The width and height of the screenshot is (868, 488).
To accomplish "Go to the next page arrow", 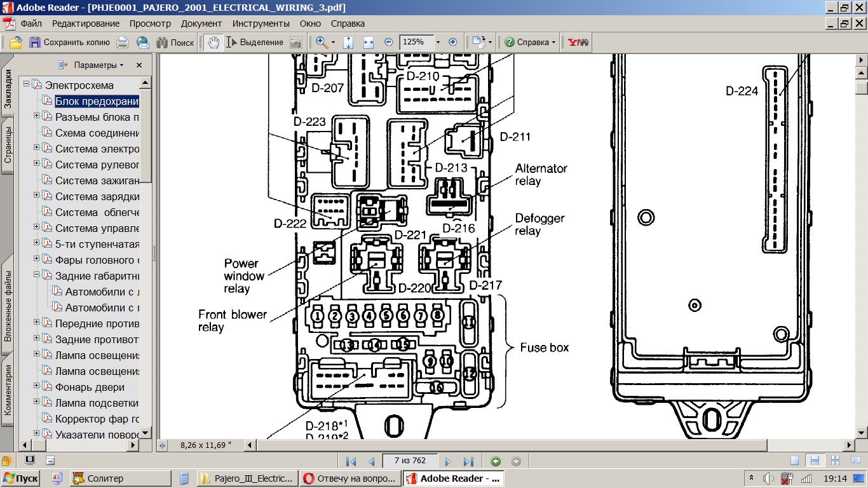I will (448, 461).
